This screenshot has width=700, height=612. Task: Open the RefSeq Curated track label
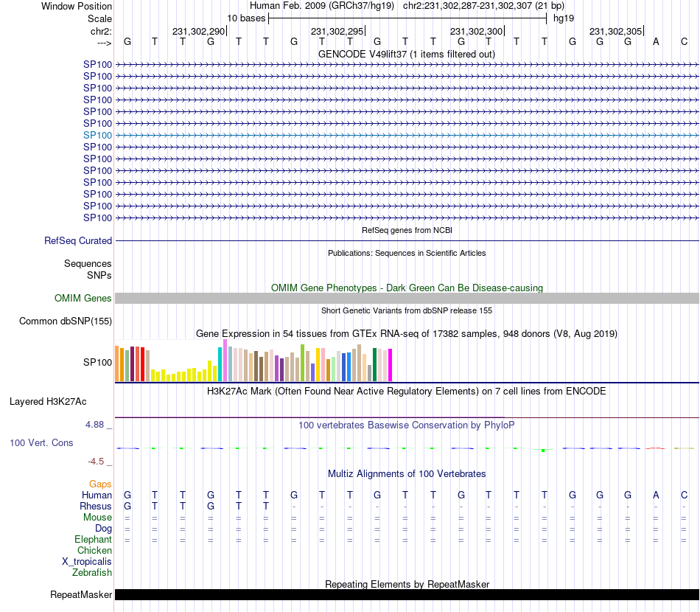(x=78, y=241)
